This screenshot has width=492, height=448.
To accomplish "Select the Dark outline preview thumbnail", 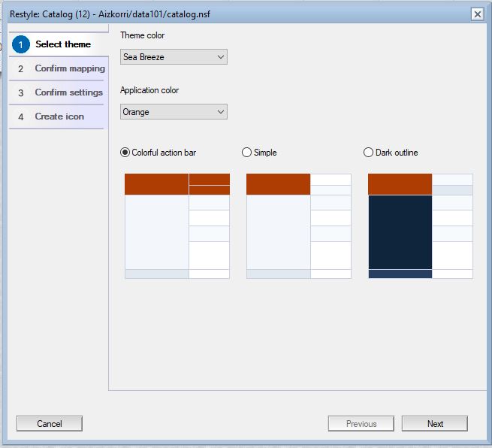I will coord(421,226).
